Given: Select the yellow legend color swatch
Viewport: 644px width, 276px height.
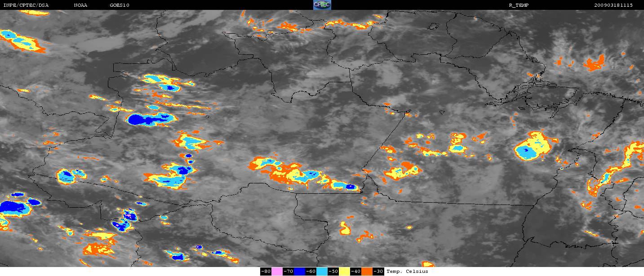Looking at the screenshot, I should (344, 272).
